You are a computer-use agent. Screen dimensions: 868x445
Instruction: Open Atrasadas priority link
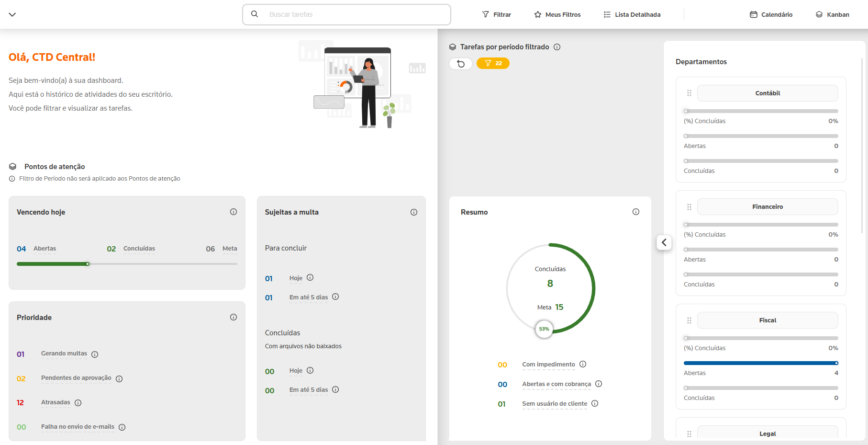click(56, 402)
